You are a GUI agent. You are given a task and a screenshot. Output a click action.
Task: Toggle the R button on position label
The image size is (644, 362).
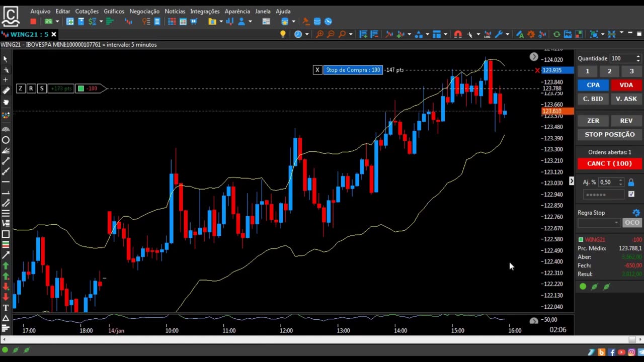pos(31,88)
